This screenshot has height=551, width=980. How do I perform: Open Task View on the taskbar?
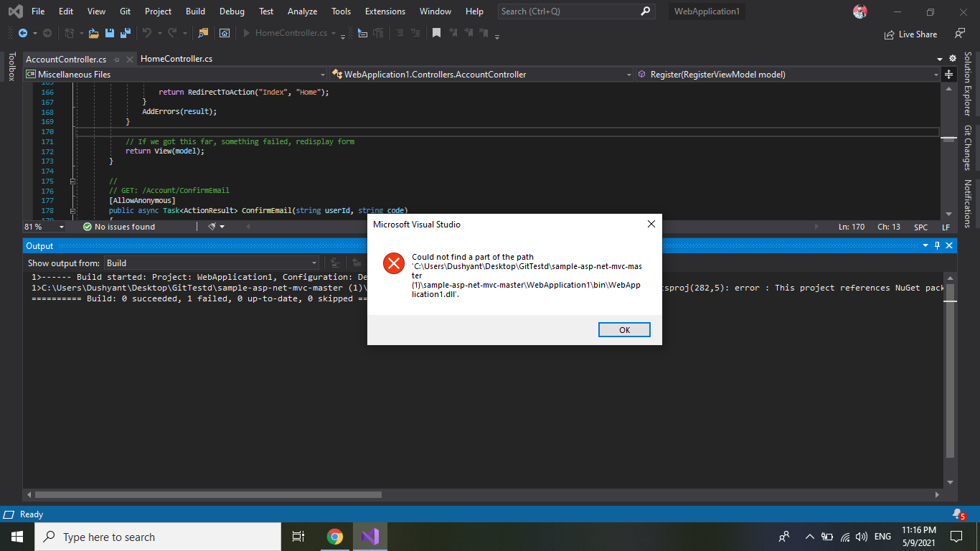[x=298, y=537]
